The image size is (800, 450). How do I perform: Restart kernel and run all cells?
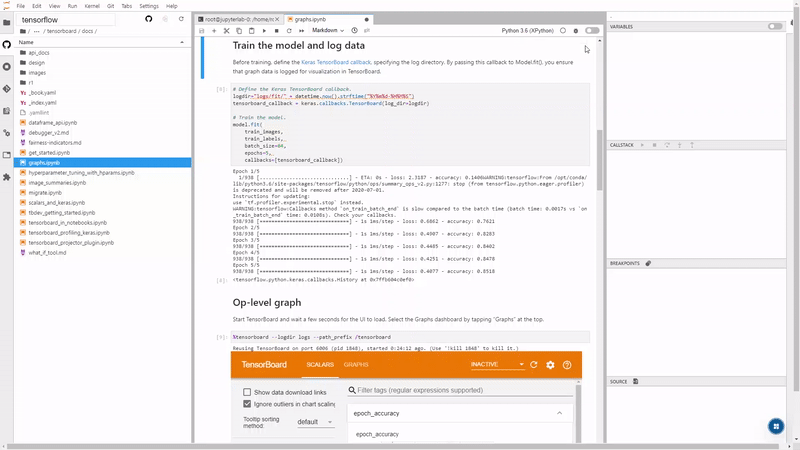tap(302, 31)
